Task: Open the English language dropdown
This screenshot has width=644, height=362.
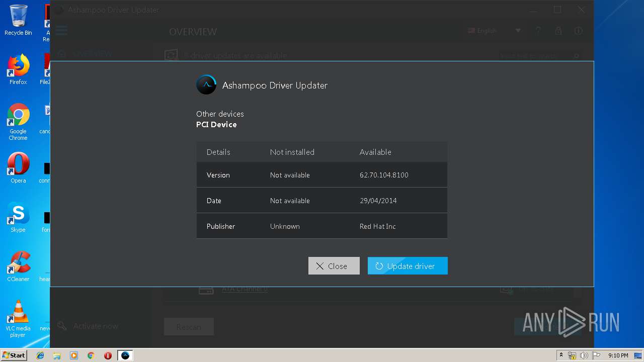Action: pyautogui.click(x=494, y=31)
